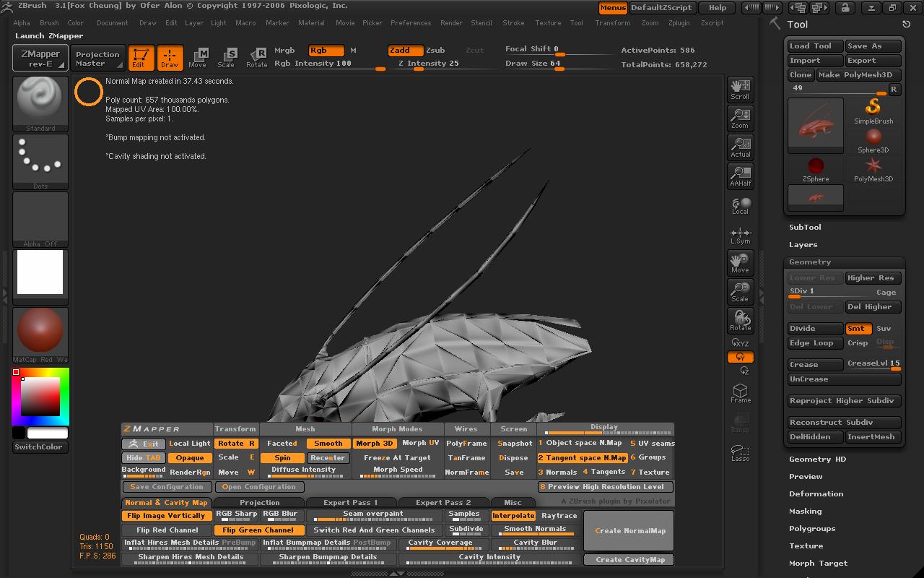Click the Save Configuration button
The height and width of the screenshot is (578, 924).
pyautogui.click(x=167, y=487)
